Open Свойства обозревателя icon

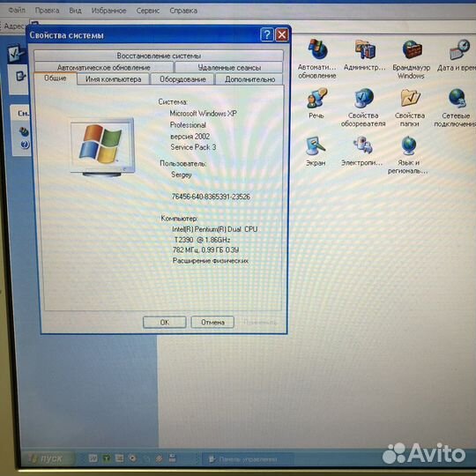point(363,108)
